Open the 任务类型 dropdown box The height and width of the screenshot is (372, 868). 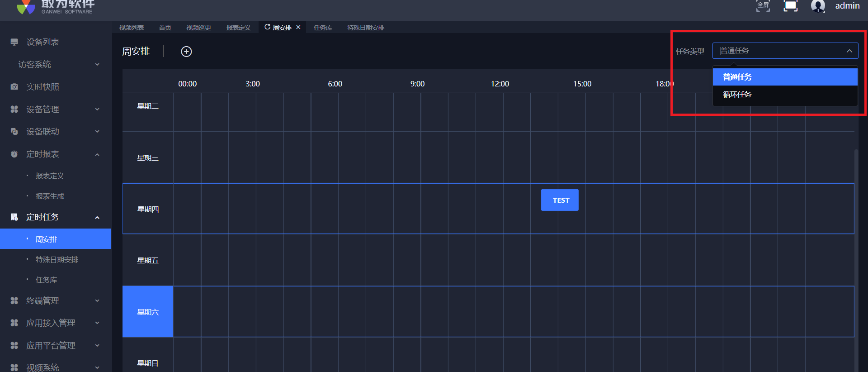click(x=785, y=51)
